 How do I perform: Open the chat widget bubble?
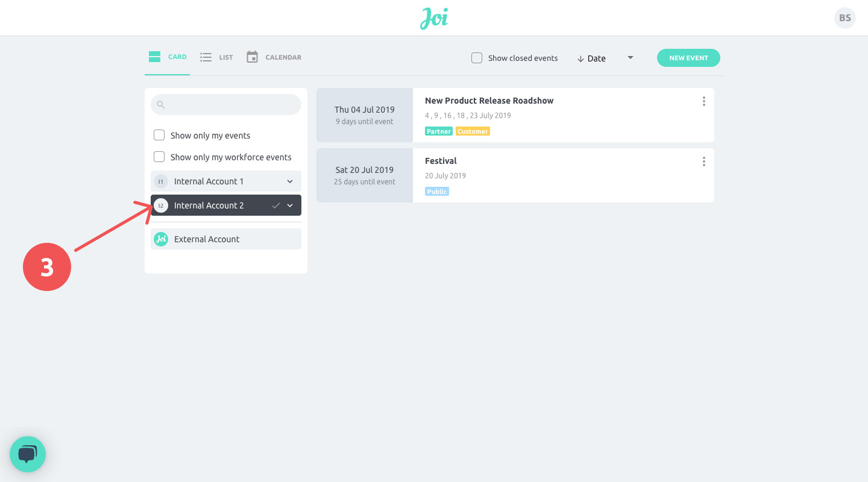(28, 454)
